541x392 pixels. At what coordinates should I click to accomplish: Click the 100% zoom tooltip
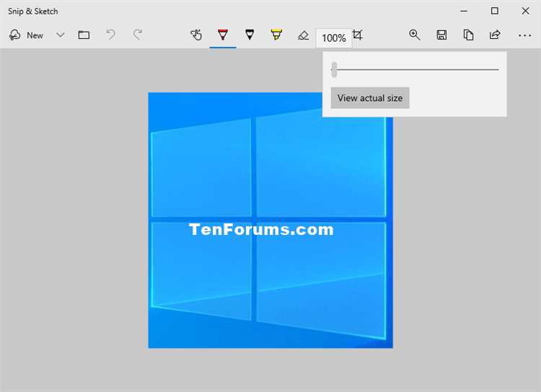tap(334, 38)
